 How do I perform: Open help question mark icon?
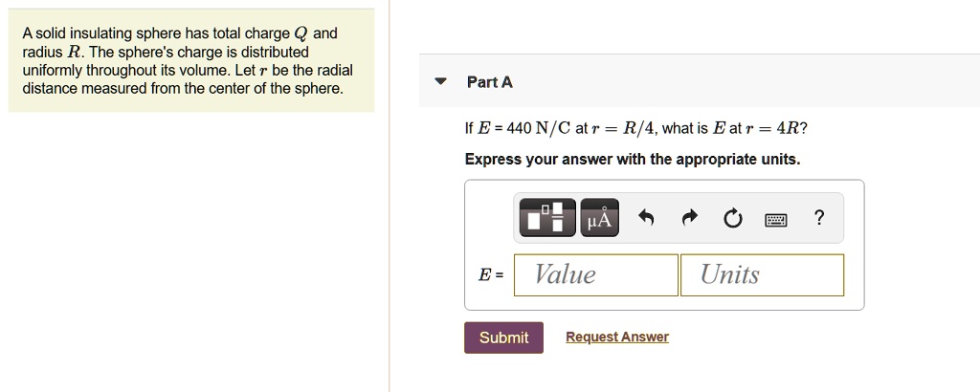point(818,218)
